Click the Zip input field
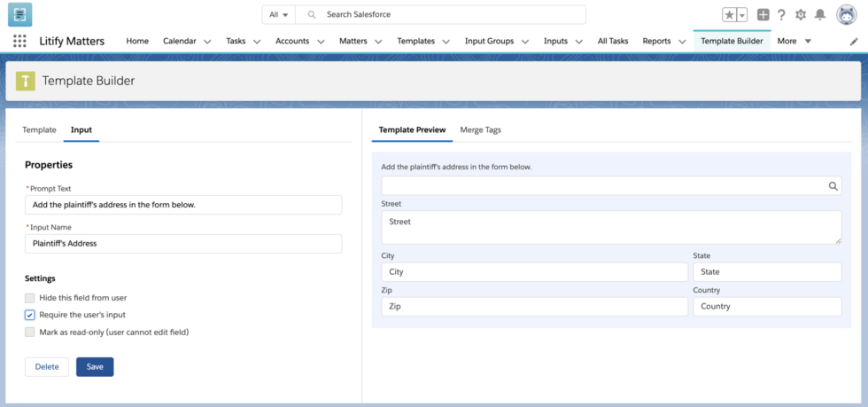 [x=534, y=307]
